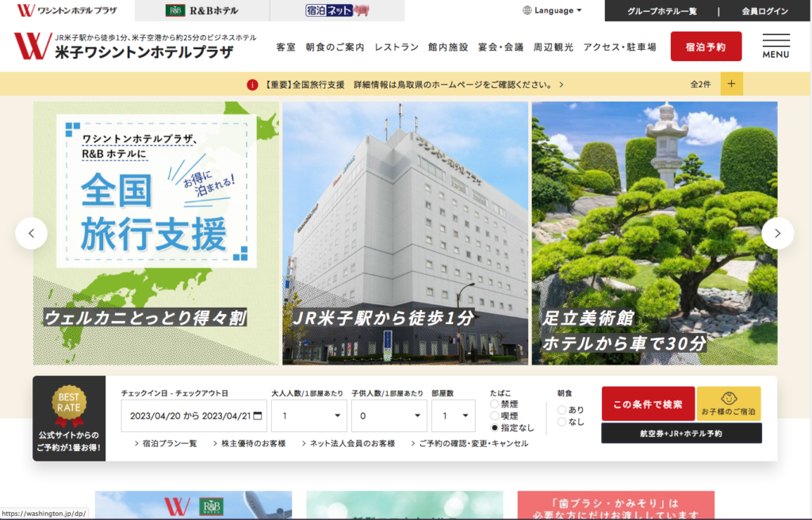The height and width of the screenshot is (520, 812).
Task: Open 朝食のご案内 menu item
Action: coord(335,47)
